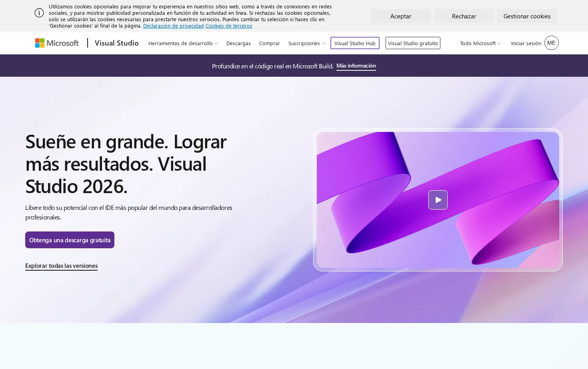Click Iniciar sesión to sign in
Image resolution: width=588 pixels, height=369 pixels.
[x=526, y=44]
